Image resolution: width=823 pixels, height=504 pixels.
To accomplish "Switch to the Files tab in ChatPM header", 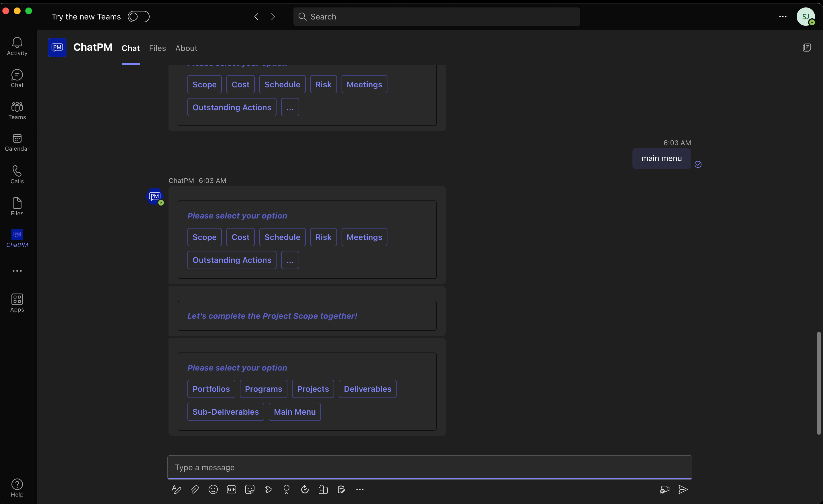I will click(157, 48).
